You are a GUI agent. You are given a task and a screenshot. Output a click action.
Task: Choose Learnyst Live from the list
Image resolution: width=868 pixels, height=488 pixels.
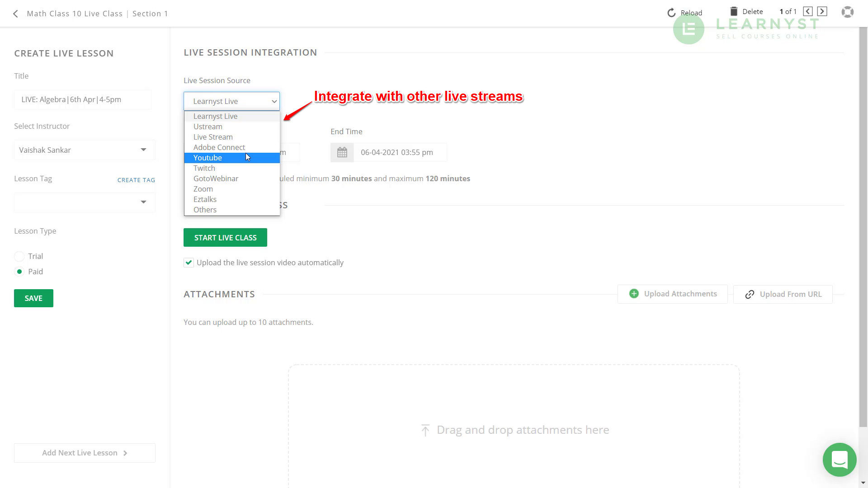coord(232,116)
